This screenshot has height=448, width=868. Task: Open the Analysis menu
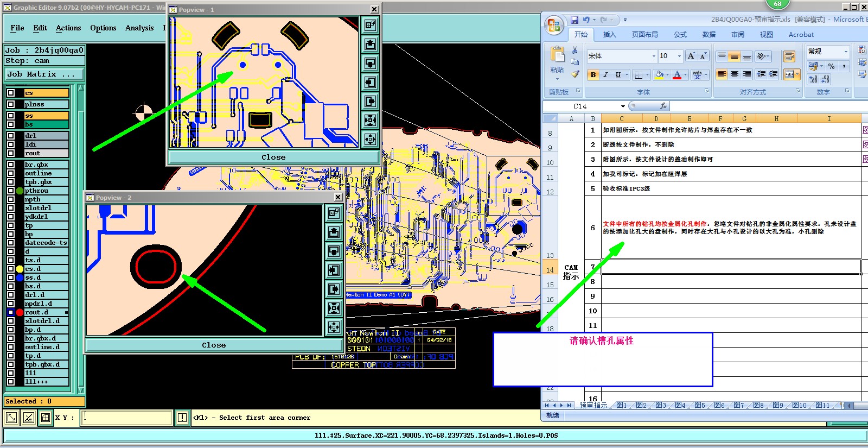coord(139,28)
